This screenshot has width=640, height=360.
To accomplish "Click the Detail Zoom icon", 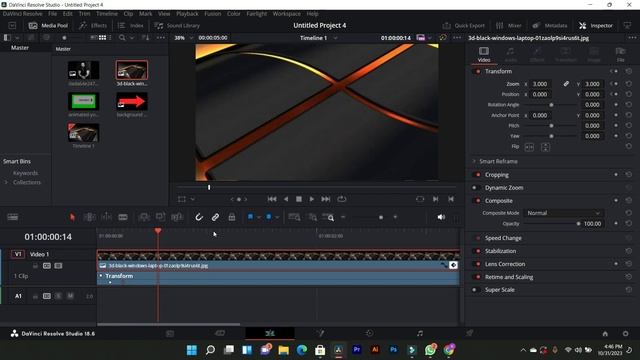I will [x=313, y=217].
